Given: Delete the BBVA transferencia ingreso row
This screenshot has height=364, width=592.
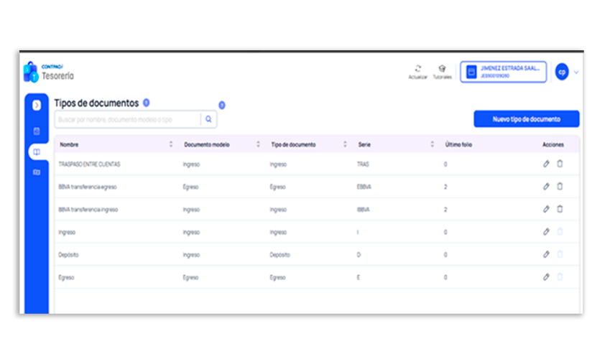Looking at the screenshot, I should point(560,209).
